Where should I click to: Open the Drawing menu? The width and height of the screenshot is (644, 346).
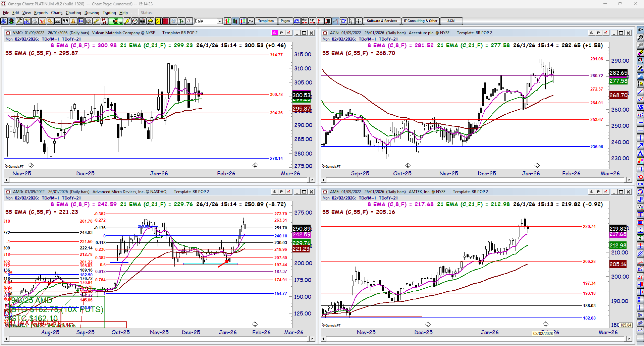(92, 13)
